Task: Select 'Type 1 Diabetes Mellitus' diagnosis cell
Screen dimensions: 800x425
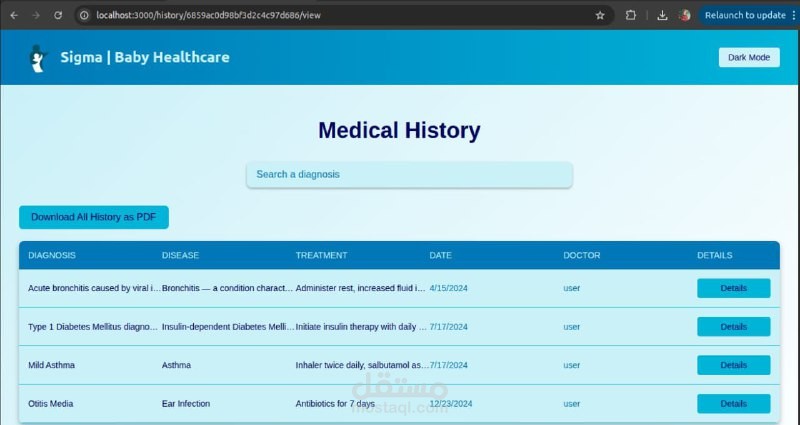Action: 93,327
